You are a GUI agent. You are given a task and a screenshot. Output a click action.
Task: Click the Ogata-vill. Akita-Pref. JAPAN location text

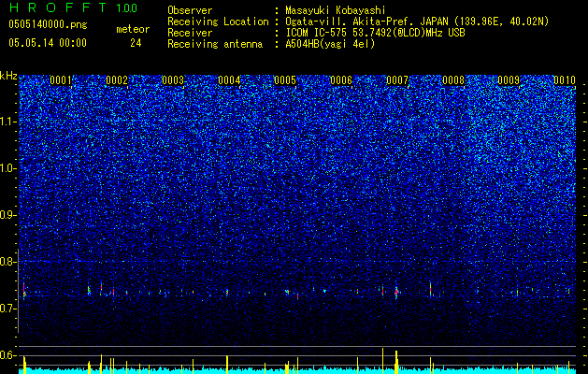click(417, 22)
